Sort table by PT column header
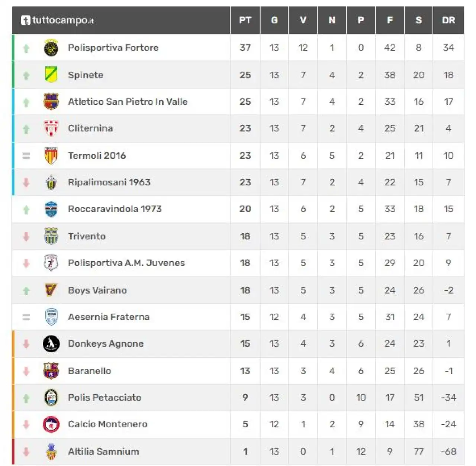The height and width of the screenshot is (466, 476). click(245, 20)
